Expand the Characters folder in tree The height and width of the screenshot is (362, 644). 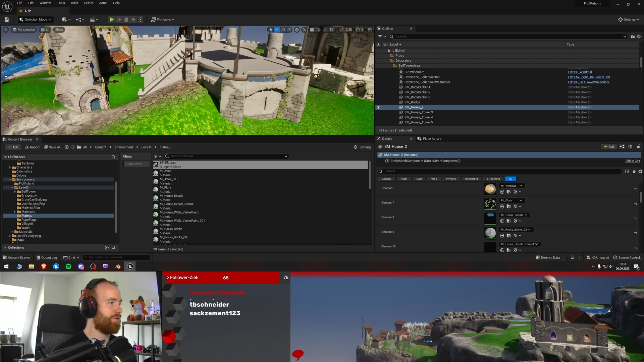10,167
